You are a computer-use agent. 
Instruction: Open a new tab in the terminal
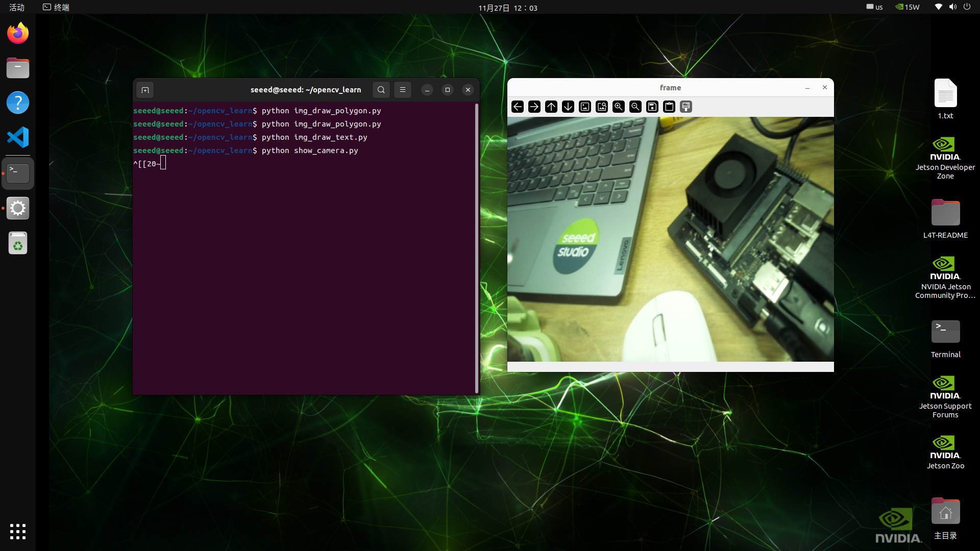tap(145, 90)
